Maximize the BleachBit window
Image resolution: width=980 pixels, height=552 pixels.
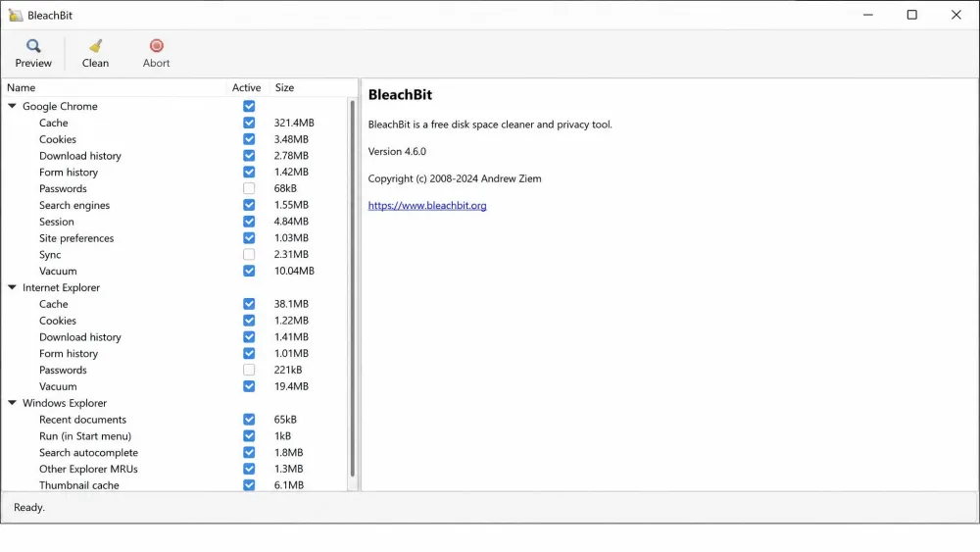[x=911, y=15]
